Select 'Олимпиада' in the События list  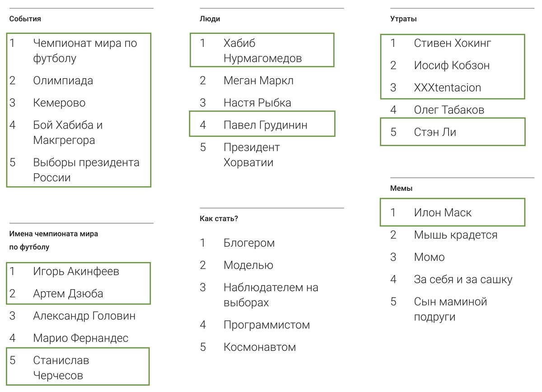click(x=63, y=81)
